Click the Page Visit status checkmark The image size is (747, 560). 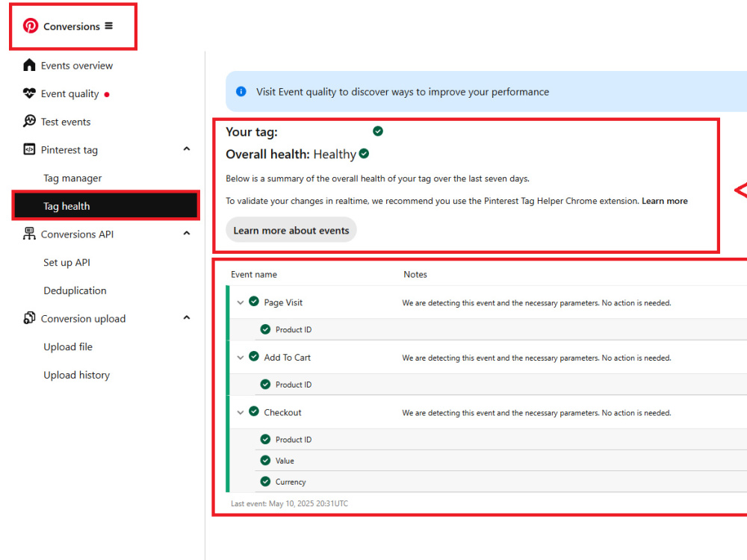(x=254, y=302)
